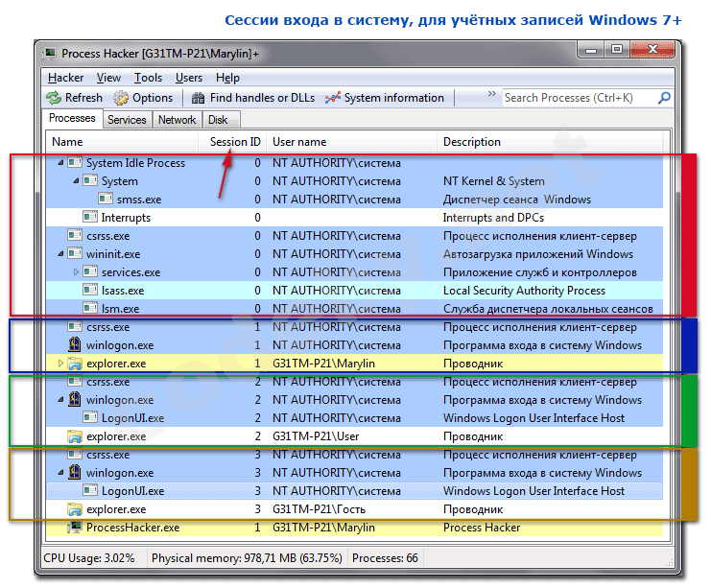Select explorer.exe icon for user Гость
This screenshot has width=711, height=588.
[75, 509]
